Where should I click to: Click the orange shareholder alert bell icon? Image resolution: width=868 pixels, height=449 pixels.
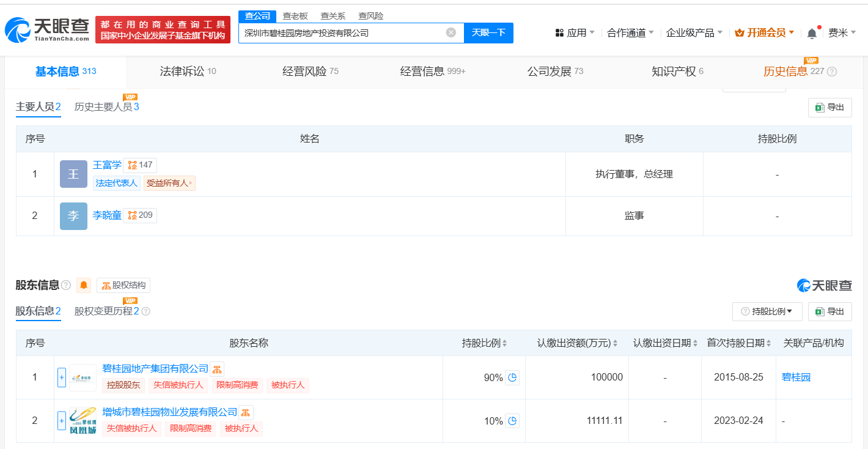[84, 285]
